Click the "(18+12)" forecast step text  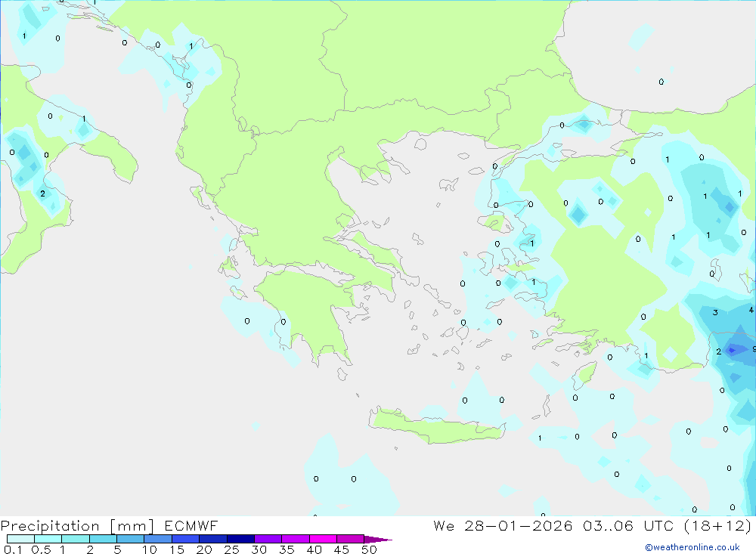718,525
